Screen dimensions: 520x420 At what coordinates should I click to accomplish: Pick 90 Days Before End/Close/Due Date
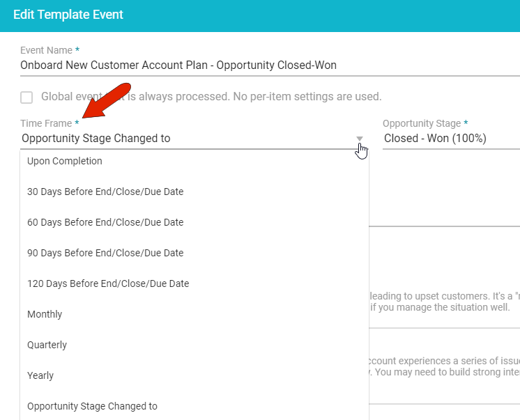click(x=105, y=253)
